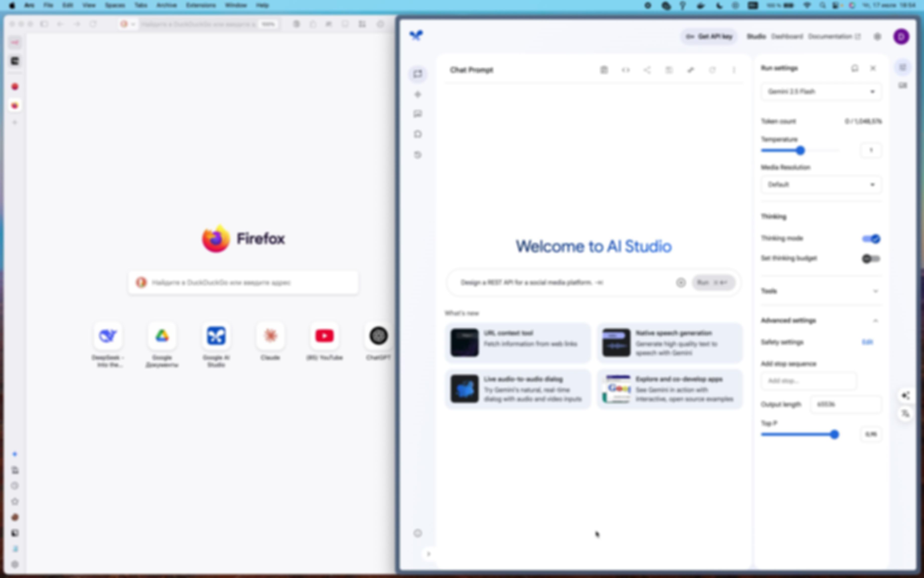This screenshot has height=578, width=924.
Task: Click Edit next to Safety settings
Action: pos(867,342)
